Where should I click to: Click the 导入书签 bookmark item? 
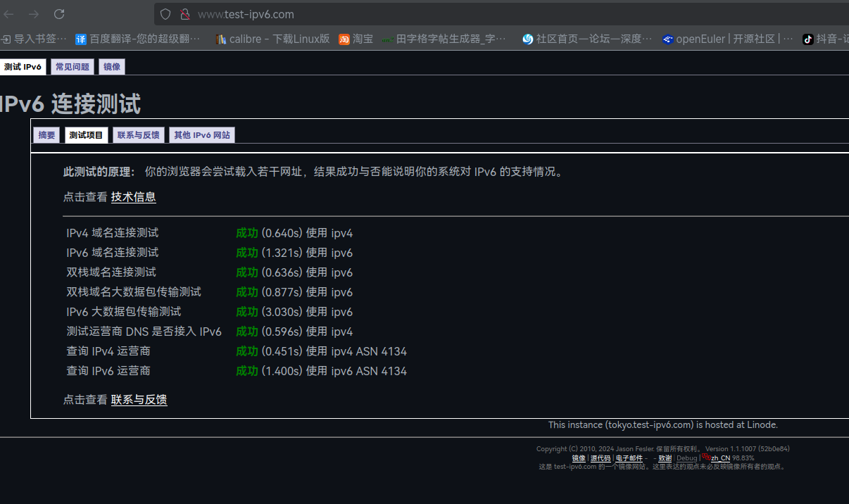pos(34,39)
